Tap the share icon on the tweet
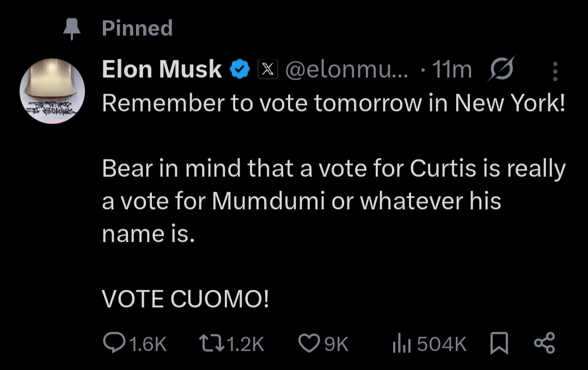The height and width of the screenshot is (370, 588). (x=544, y=343)
